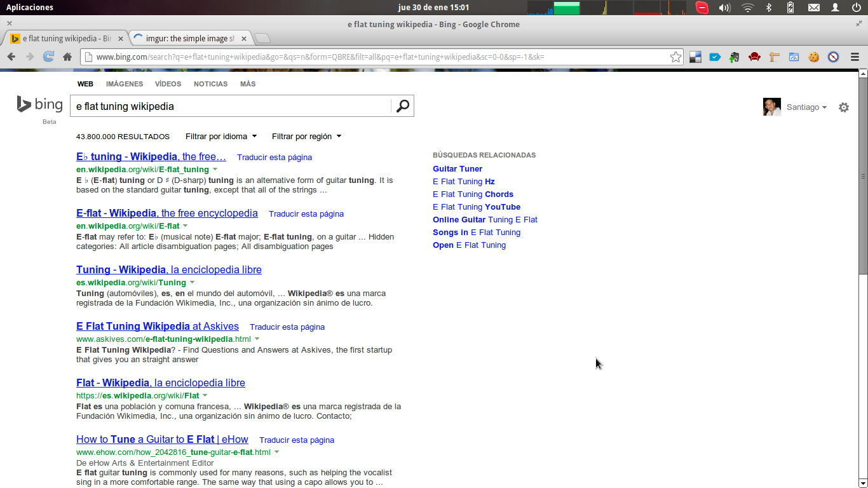The height and width of the screenshot is (488, 868).
Task: Open the power session menu icon
Action: pyautogui.click(x=857, y=8)
